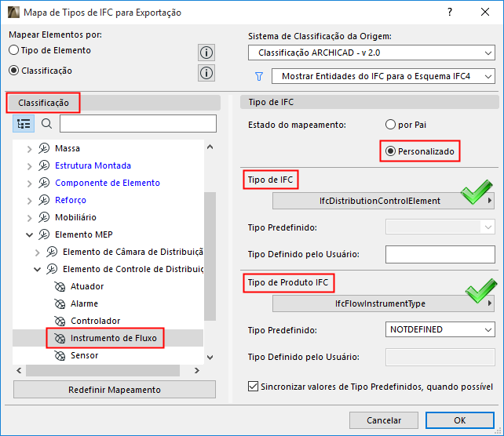
Task: Collapse the Elemento MEP tree node
Action: point(29,235)
